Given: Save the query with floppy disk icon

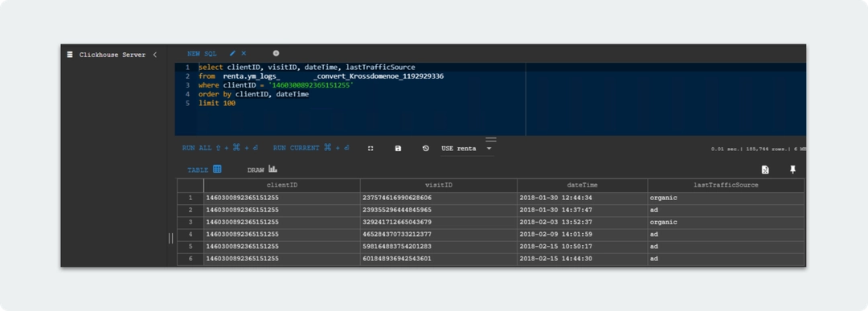Looking at the screenshot, I should [x=398, y=149].
